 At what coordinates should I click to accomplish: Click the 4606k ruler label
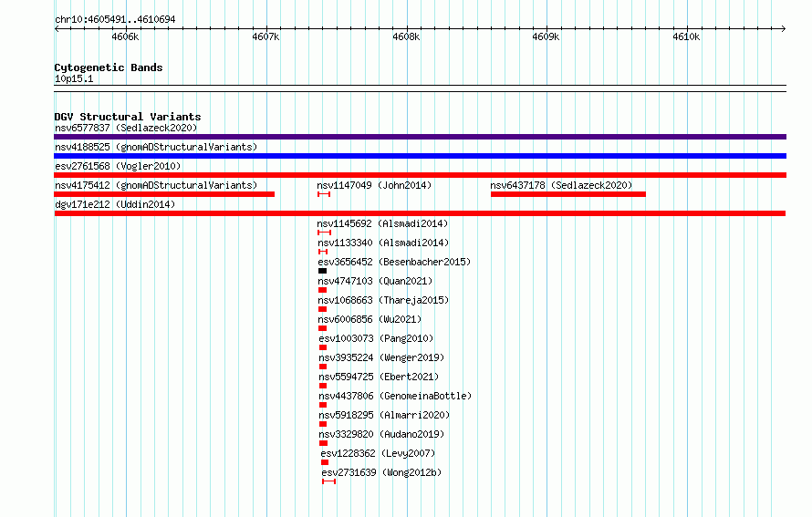point(125,36)
